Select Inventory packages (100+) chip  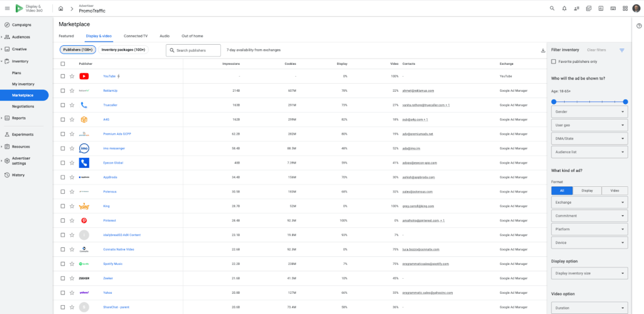(123, 50)
